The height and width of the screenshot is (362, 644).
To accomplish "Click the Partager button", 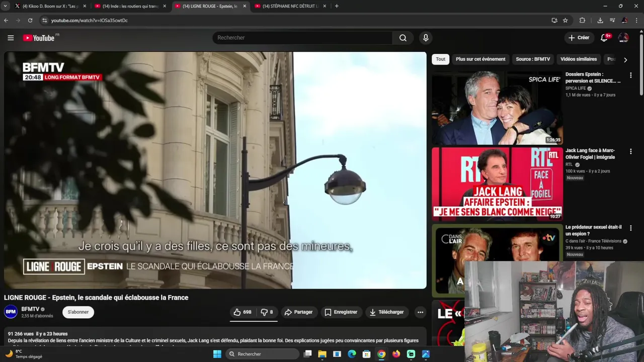I will point(298,312).
